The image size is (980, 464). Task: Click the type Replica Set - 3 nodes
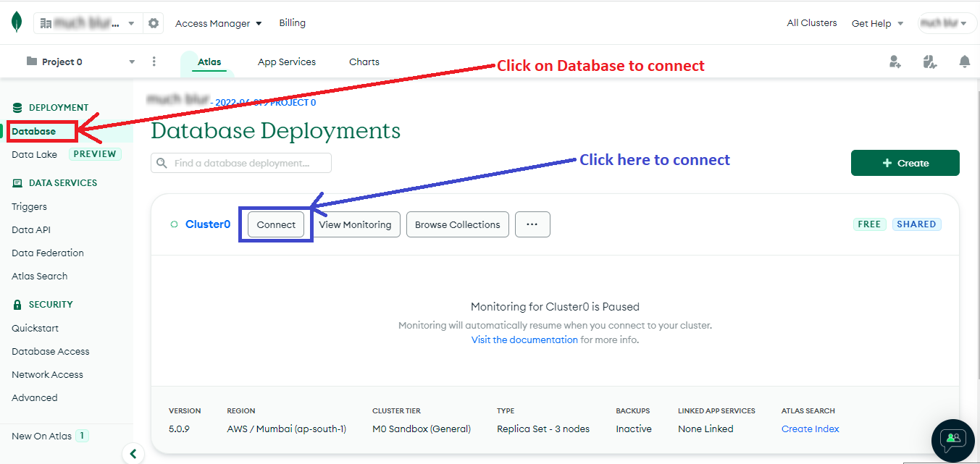pyautogui.click(x=543, y=429)
